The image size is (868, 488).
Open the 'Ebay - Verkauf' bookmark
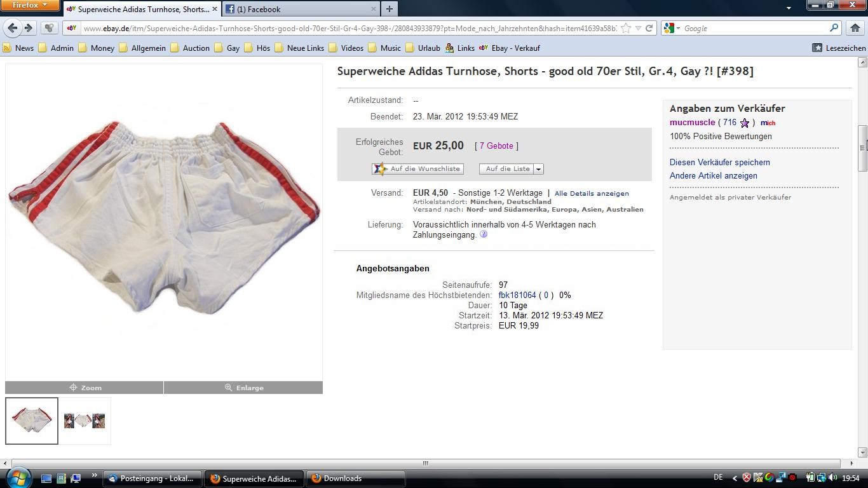pos(515,48)
